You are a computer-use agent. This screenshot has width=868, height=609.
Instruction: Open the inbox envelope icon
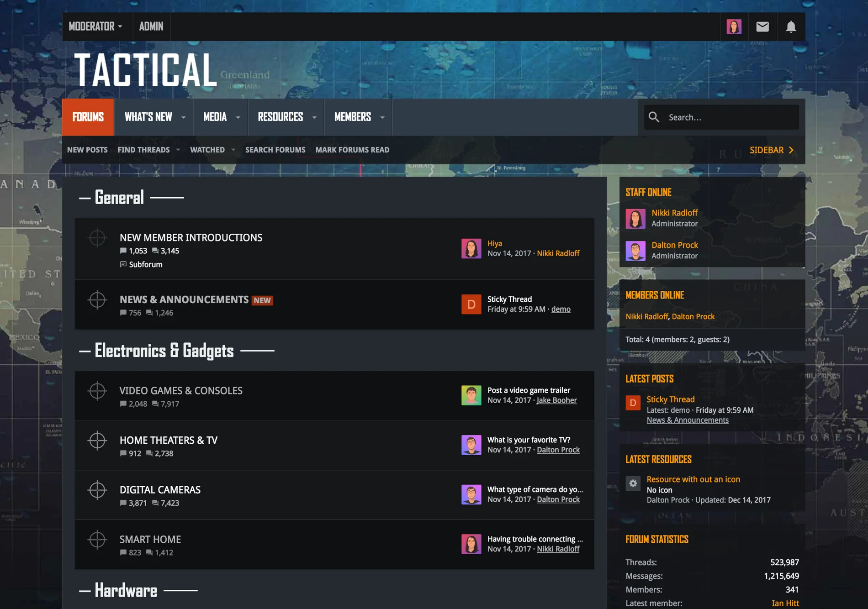click(x=762, y=26)
